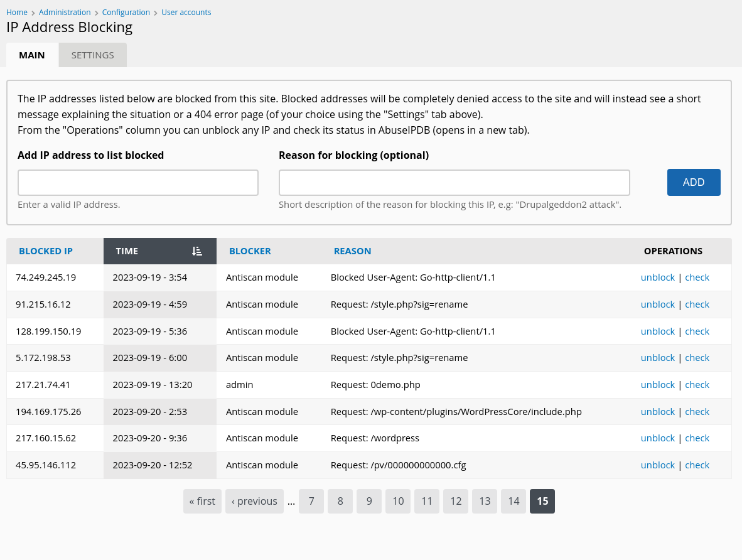Go to the previous page
This screenshot has width=742, height=560.
click(255, 502)
